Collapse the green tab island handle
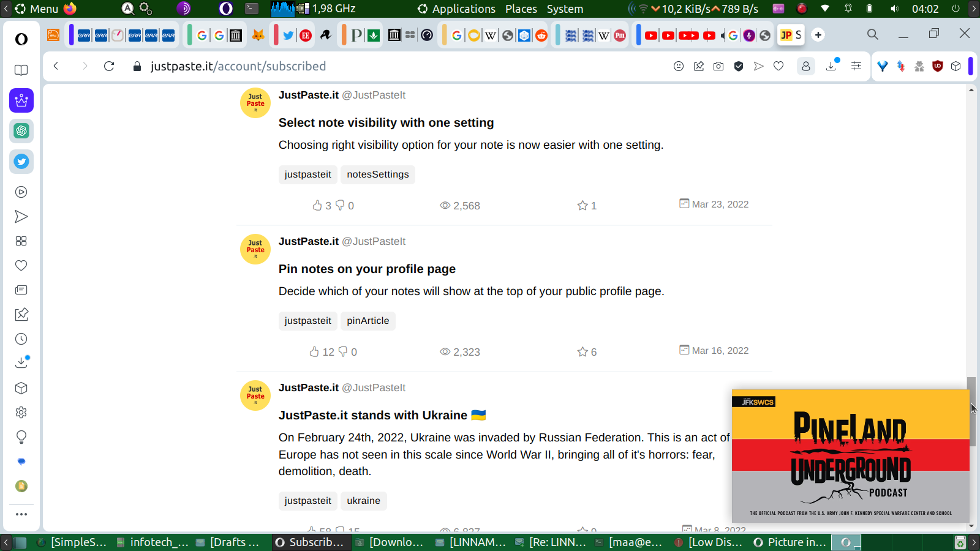Screen dimensions: 980x551 (x=190, y=35)
